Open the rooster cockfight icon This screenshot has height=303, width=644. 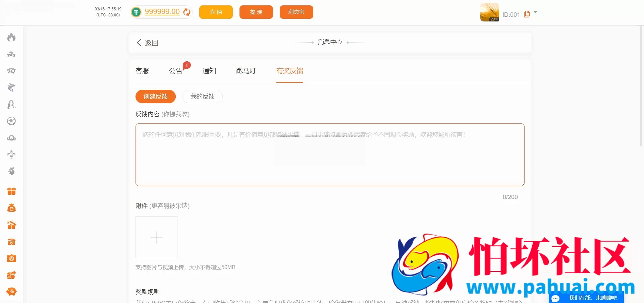(11, 171)
